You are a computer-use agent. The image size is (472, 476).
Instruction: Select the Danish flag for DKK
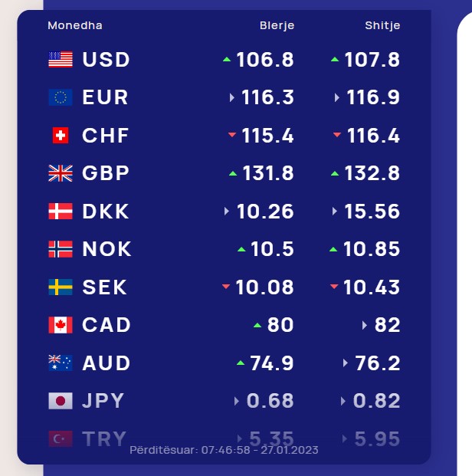pos(61,211)
